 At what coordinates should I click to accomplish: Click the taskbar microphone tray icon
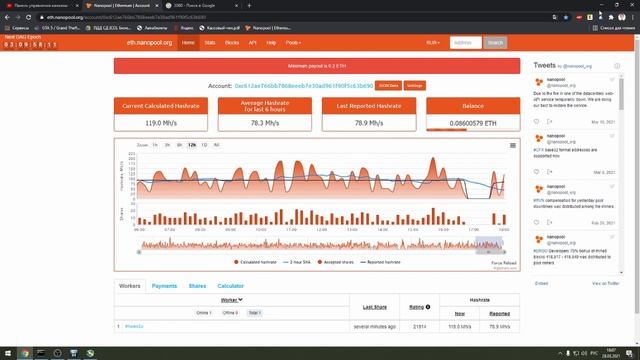pos(568,353)
